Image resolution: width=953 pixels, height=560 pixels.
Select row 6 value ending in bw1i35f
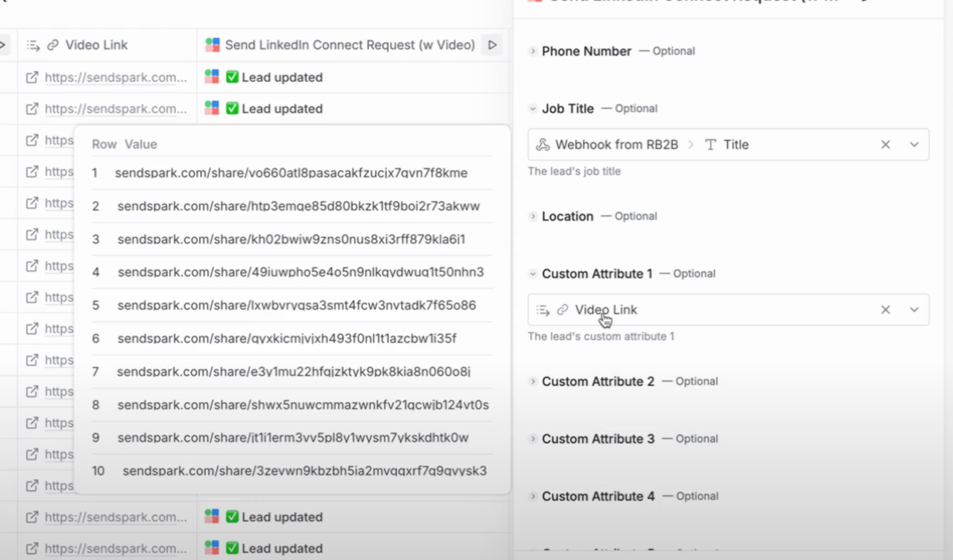point(287,338)
